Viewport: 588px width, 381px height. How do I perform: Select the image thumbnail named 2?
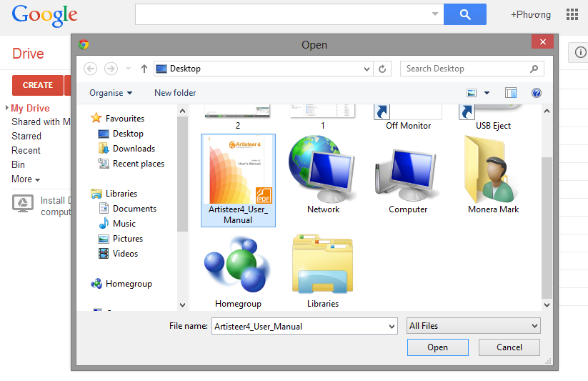(238, 118)
